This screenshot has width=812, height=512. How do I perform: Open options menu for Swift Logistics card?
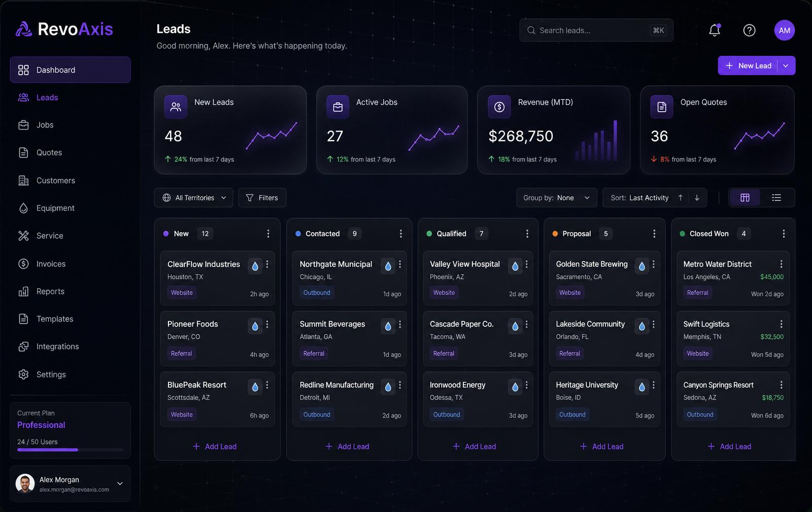click(781, 324)
